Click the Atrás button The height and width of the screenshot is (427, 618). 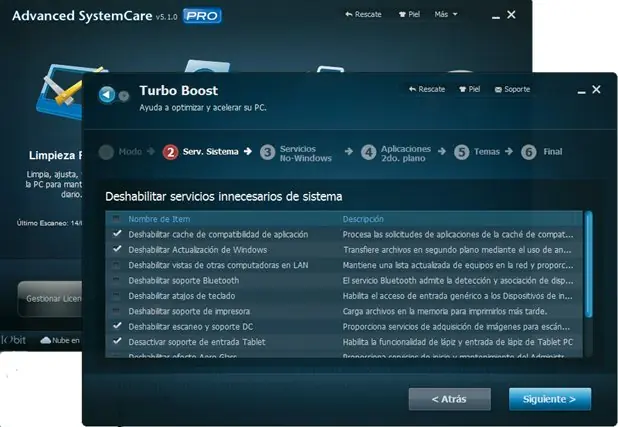pyautogui.click(x=449, y=399)
